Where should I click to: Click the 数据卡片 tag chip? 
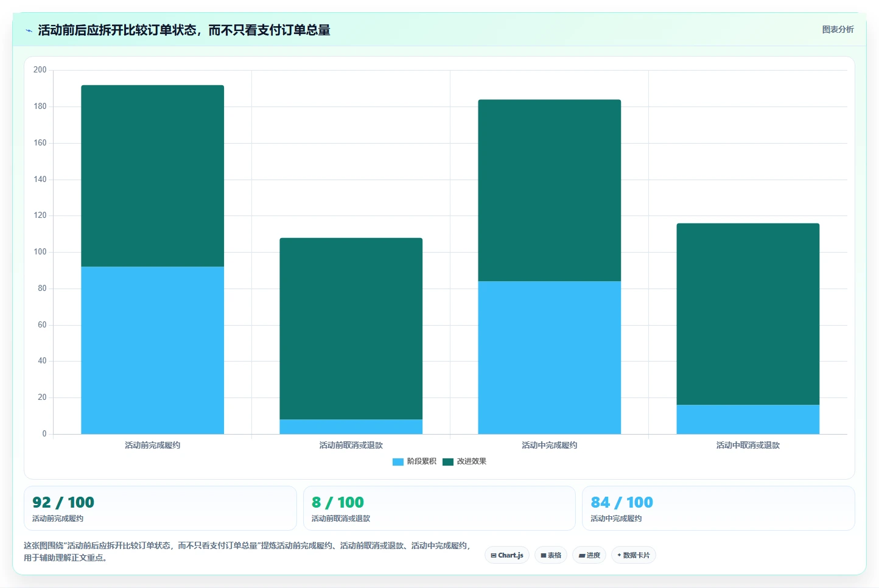634,555
